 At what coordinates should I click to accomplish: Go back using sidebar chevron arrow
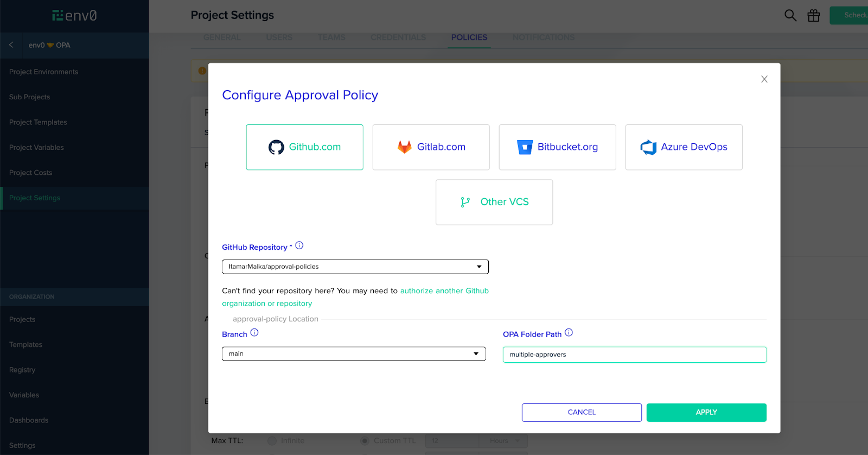[11, 45]
